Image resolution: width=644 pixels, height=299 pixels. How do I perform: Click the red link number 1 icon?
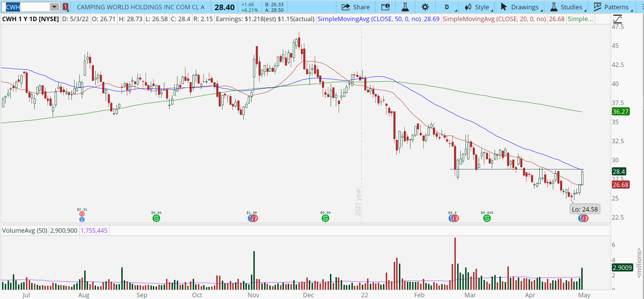[66, 7]
